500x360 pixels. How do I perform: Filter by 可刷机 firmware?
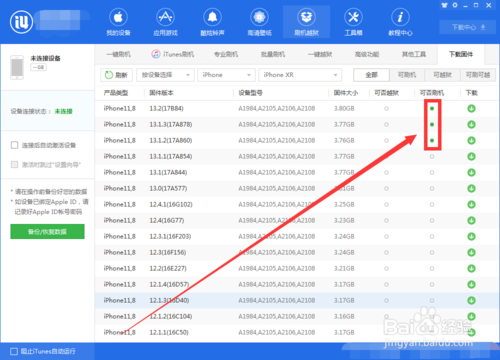click(407, 75)
